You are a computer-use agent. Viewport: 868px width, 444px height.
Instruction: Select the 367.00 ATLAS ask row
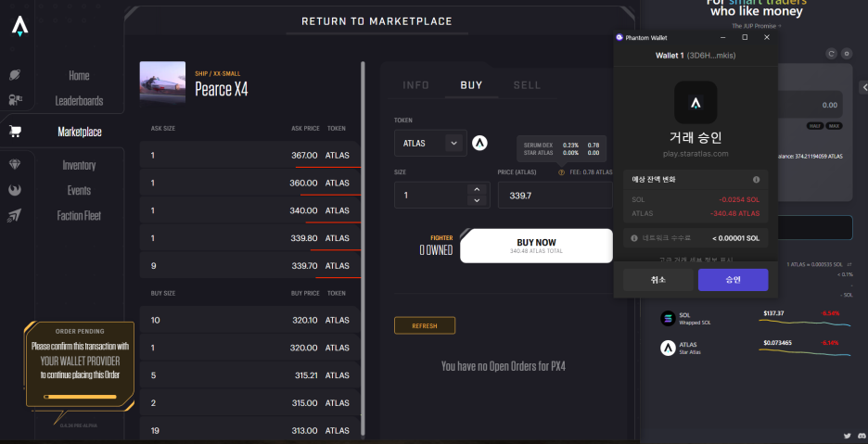point(249,155)
